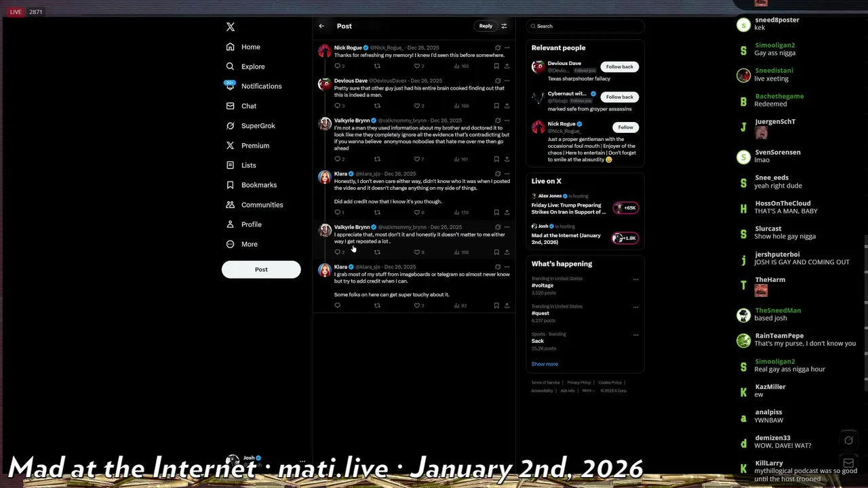Image resolution: width=868 pixels, height=488 pixels.
Task: Go to Home in sidebar
Action: click(x=243, y=47)
